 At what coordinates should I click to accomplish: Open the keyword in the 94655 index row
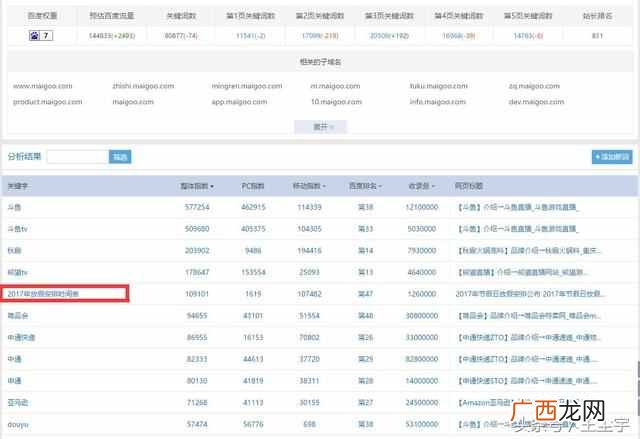18,315
